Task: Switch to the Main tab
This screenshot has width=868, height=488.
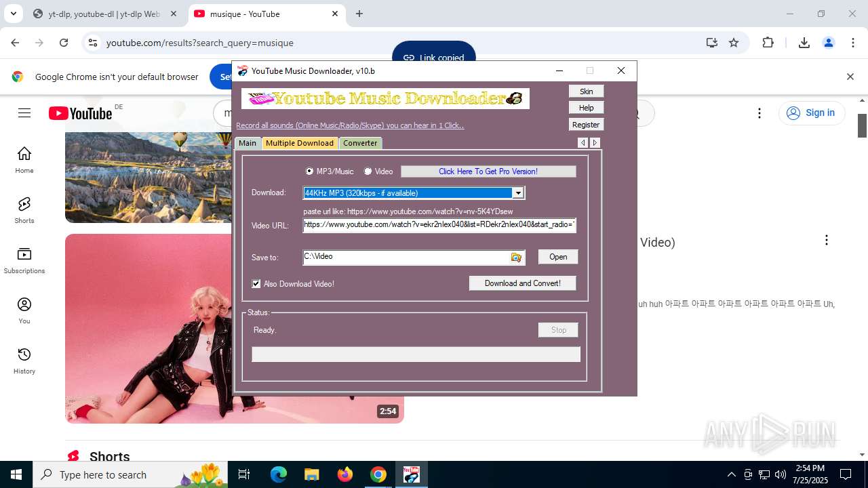Action: [x=248, y=143]
